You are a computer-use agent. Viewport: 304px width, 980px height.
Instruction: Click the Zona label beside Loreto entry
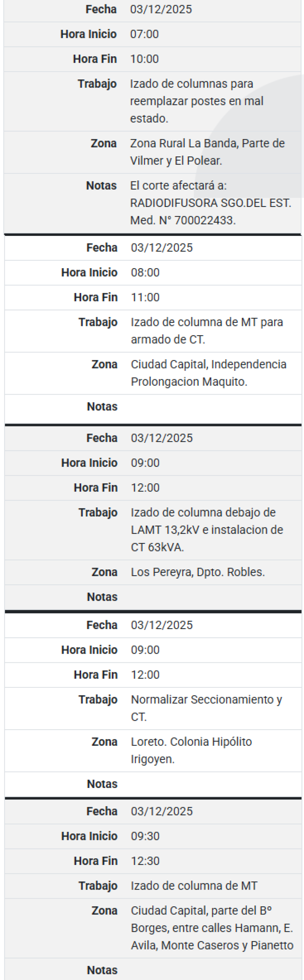click(x=104, y=741)
